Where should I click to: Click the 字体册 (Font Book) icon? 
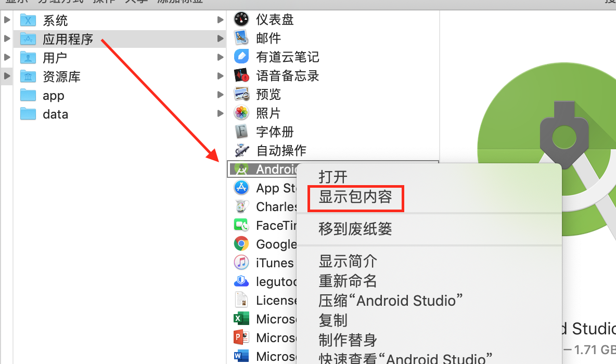tap(241, 132)
